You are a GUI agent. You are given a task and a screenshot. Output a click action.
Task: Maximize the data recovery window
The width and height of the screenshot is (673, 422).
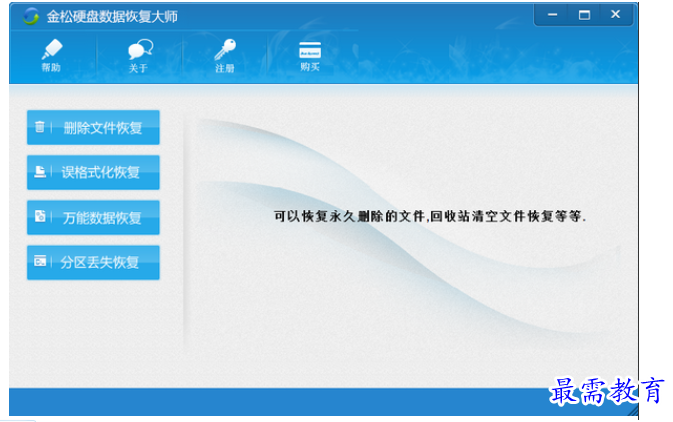(x=584, y=15)
